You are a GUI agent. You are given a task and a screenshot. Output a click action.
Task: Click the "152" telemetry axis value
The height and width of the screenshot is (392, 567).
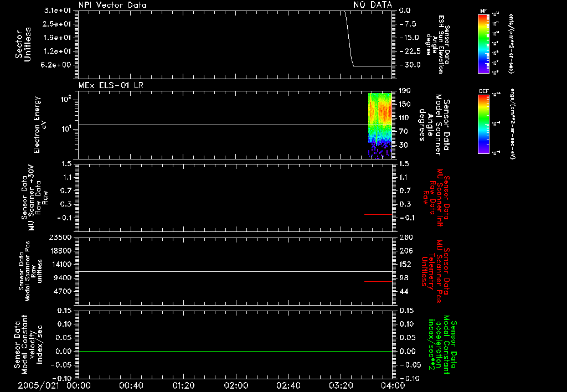click(x=405, y=264)
